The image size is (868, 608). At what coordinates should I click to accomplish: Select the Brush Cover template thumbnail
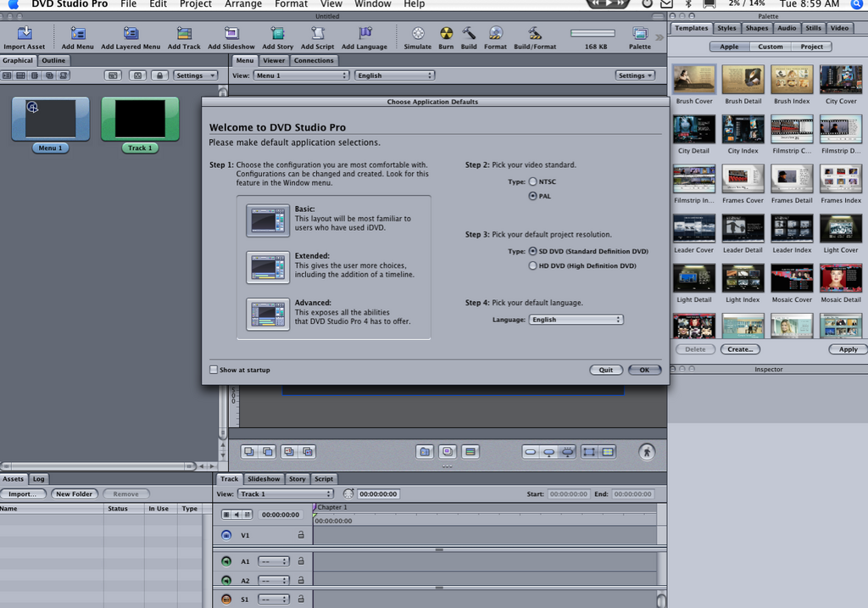694,79
